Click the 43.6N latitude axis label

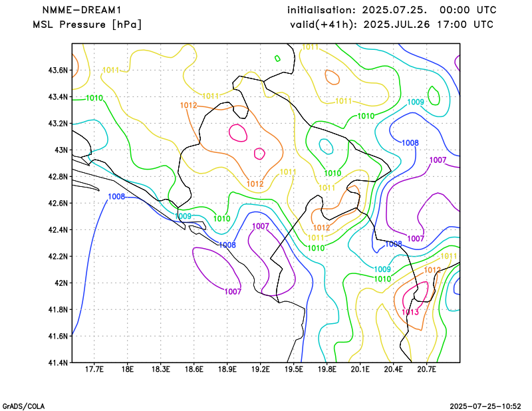(x=58, y=70)
